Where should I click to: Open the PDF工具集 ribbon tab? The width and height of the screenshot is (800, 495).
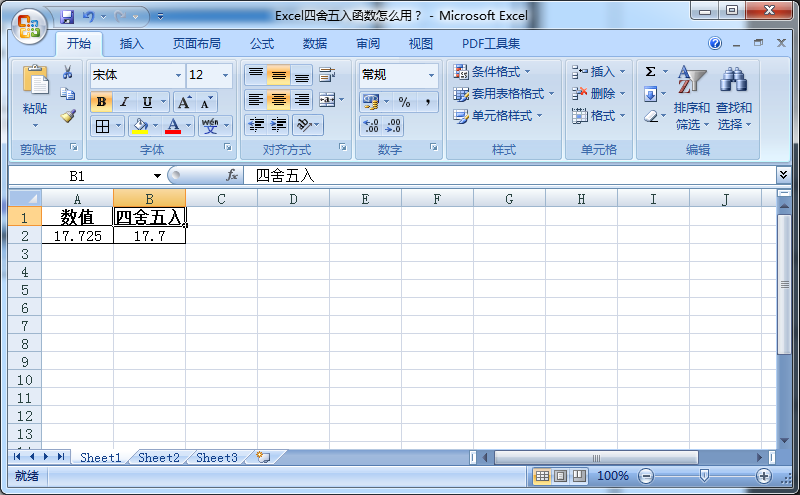491,44
